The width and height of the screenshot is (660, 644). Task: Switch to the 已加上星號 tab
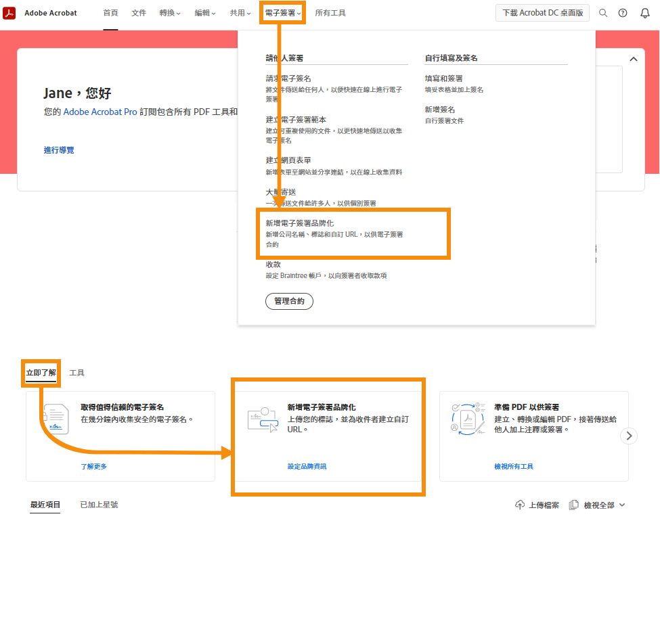pos(100,505)
